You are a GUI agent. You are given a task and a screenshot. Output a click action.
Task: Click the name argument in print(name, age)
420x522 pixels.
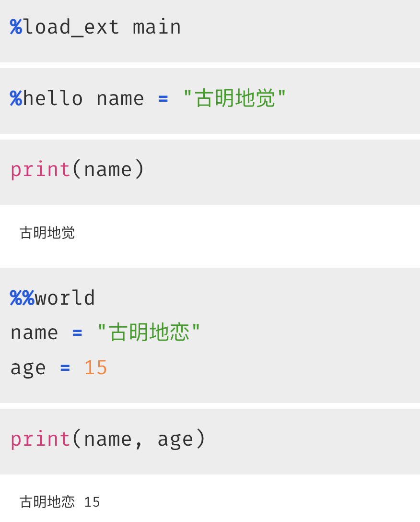pyautogui.click(x=108, y=439)
